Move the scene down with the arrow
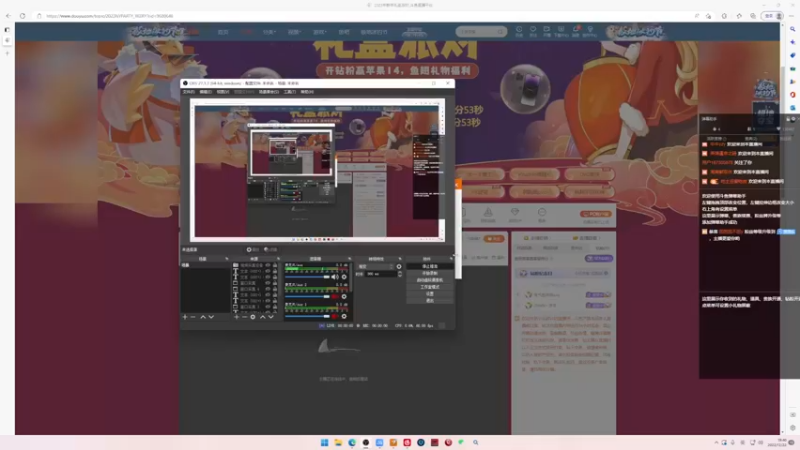The width and height of the screenshot is (800, 450). 211,317
